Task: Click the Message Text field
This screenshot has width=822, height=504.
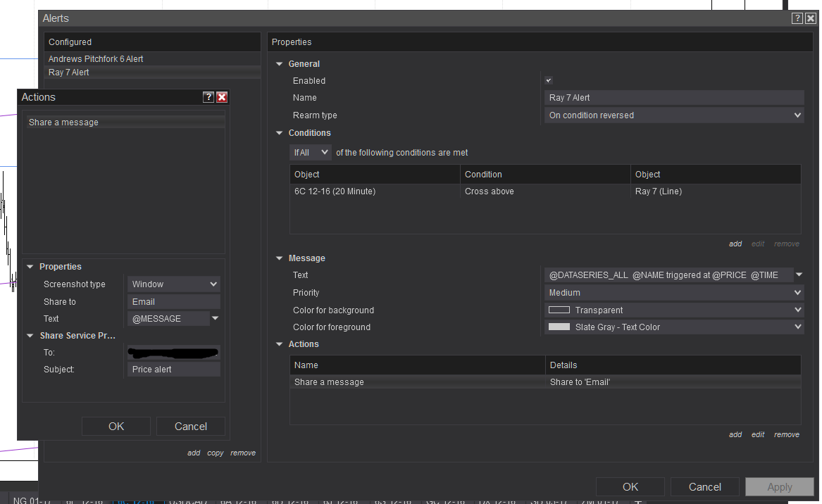Action: [x=669, y=275]
